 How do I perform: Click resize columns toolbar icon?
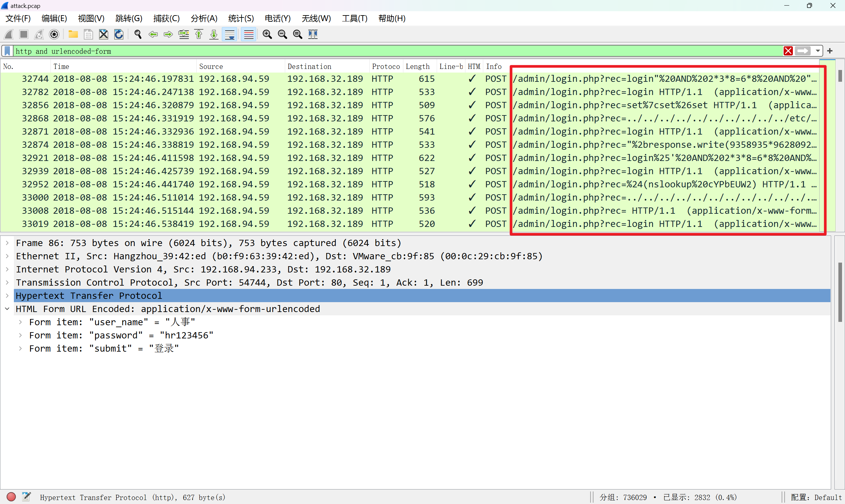click(x=313, y=34)
